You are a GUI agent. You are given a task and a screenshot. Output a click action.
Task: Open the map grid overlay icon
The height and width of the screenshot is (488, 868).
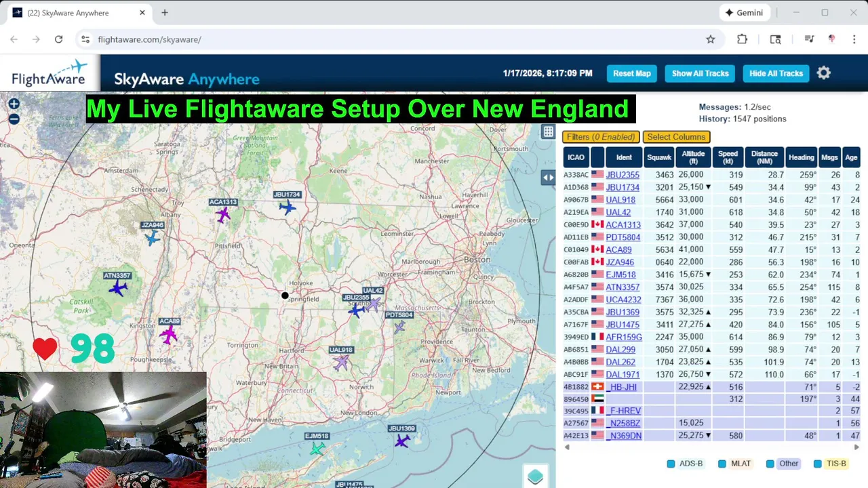tap(548, 132)
